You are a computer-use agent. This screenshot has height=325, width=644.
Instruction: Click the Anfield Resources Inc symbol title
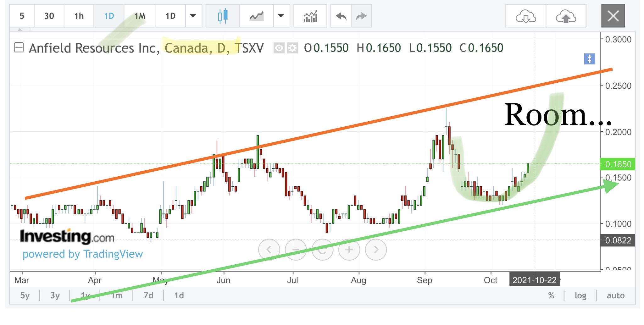(x=94, y=48)
